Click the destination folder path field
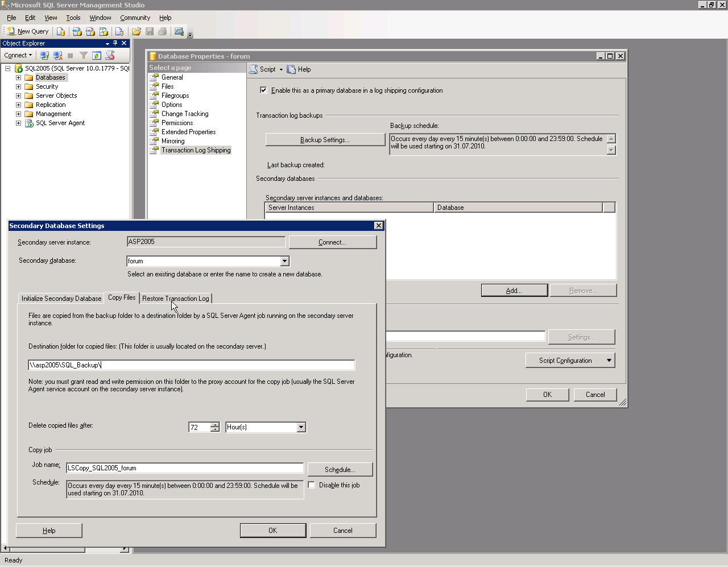Viewport: 728px width, 567px height. point(192,365)
